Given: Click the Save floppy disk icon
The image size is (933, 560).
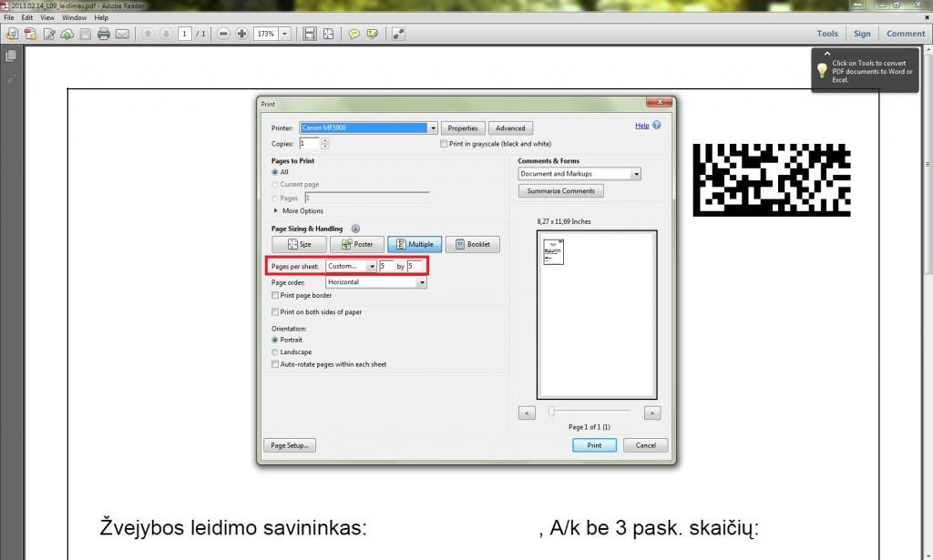Looking at the screenshot, I should click(x=85, y=34).
